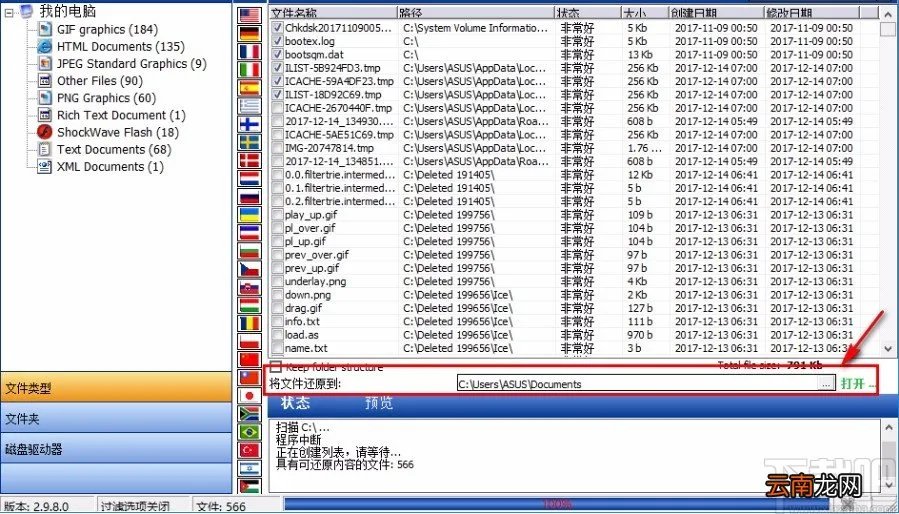899x514 pixels.
Task: Collapse the 我的电脑 tree node
Action: 9,12
